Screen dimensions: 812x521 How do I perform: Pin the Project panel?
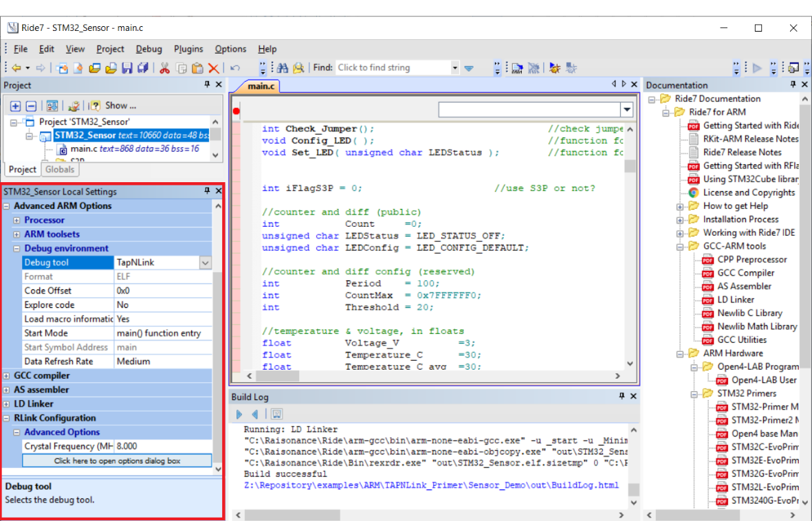click(x=207, y=85)
